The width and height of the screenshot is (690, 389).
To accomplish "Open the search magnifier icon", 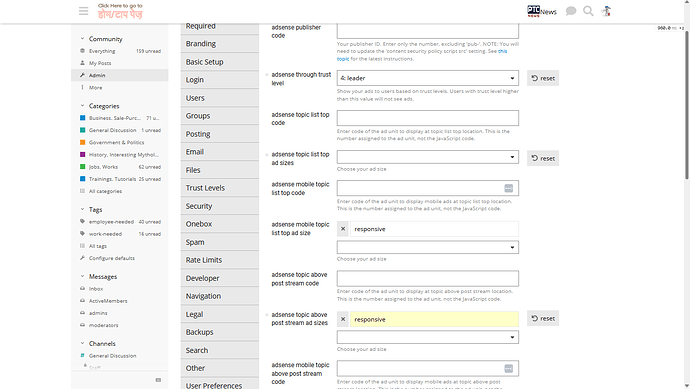I will [x=588, y=11].
